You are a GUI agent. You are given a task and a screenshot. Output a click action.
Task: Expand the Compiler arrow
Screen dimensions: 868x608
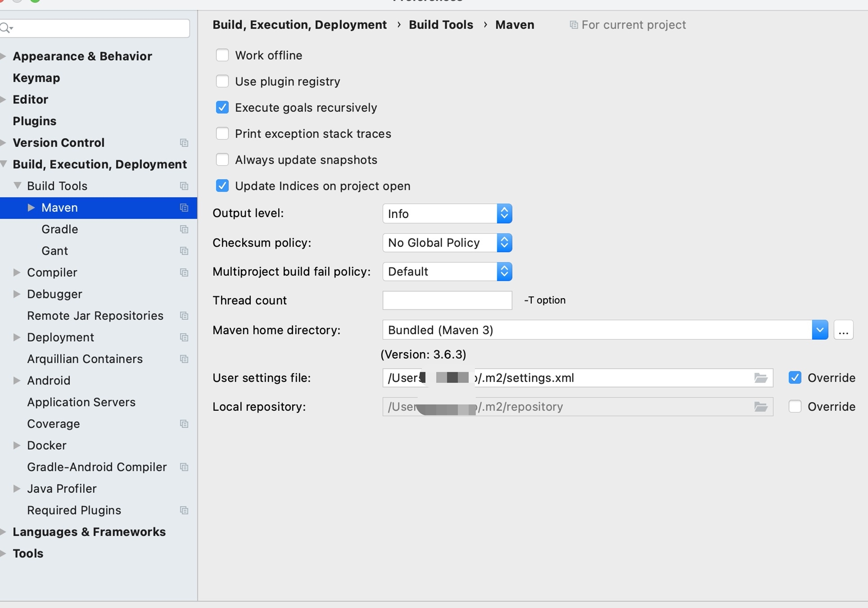coord(17,272)
